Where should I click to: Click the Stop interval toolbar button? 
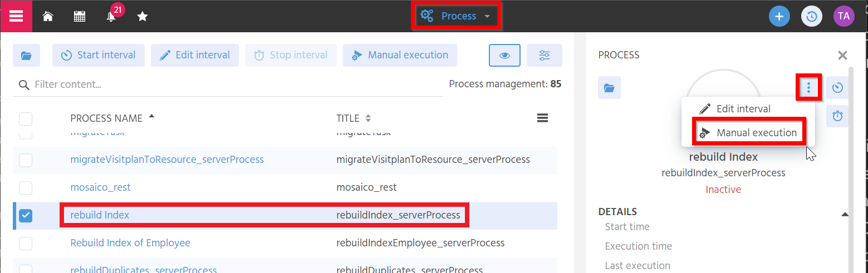pyautogui.click(x=291, y=55)
